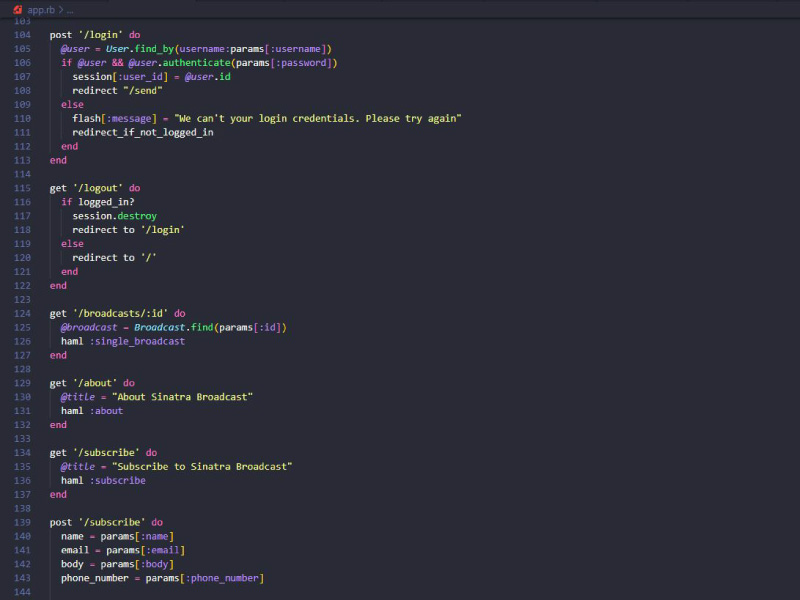
Task: Expand the breadcrumb ellipsis after app.rb
Action: [x=70, y=10]
